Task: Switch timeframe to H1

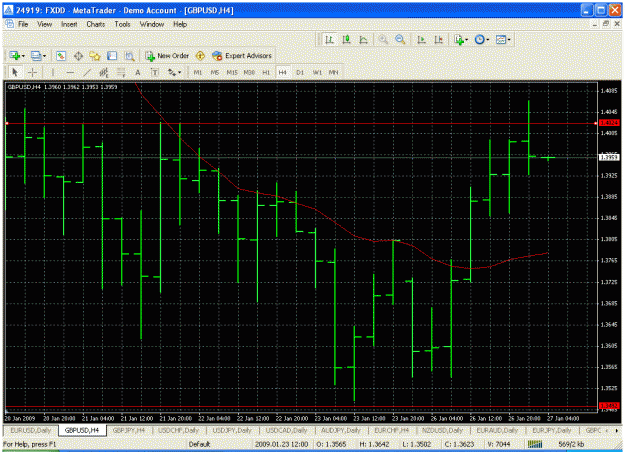Action: 266,73
